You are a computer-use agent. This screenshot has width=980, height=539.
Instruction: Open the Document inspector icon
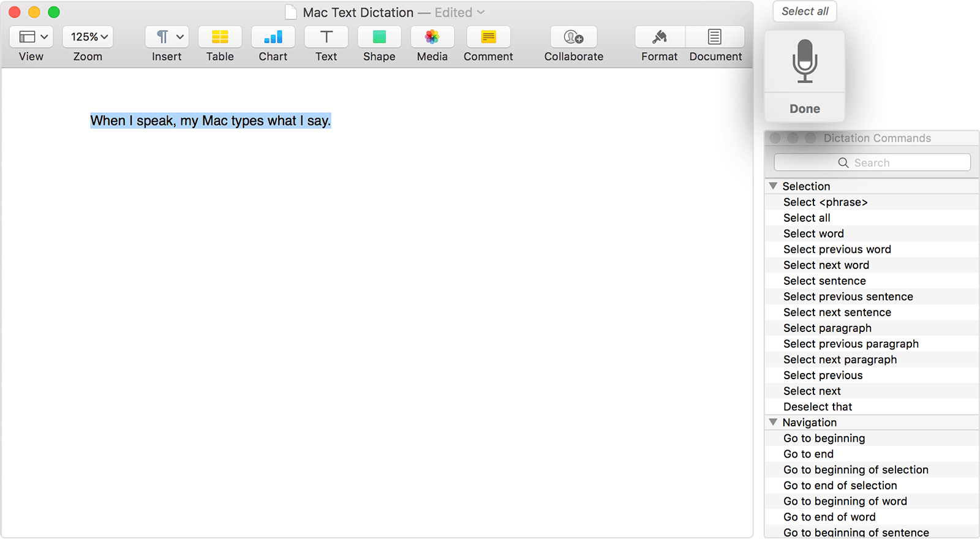[715, 37]
